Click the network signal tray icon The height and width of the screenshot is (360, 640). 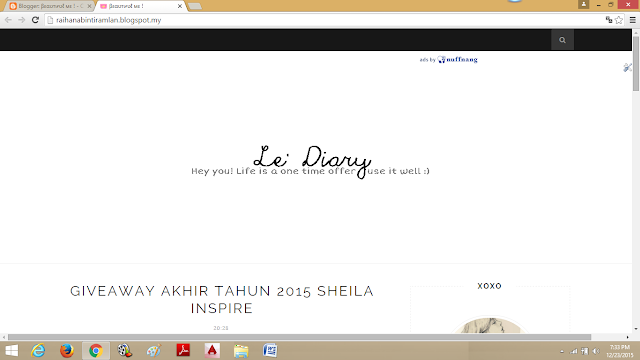[574, 351]
